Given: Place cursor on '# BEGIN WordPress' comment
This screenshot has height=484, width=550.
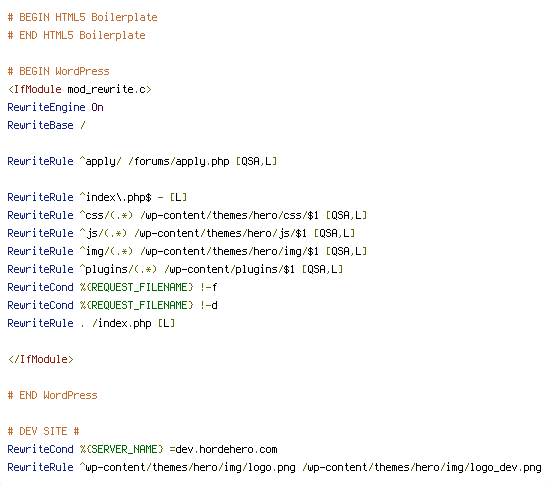Looking at the screenshot, I should tap(59, 71).
